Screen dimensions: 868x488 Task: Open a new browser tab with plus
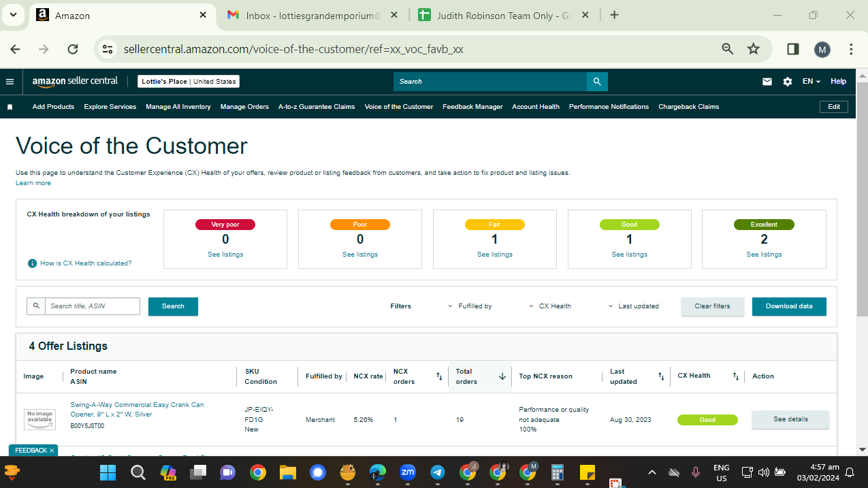(614, 15)
